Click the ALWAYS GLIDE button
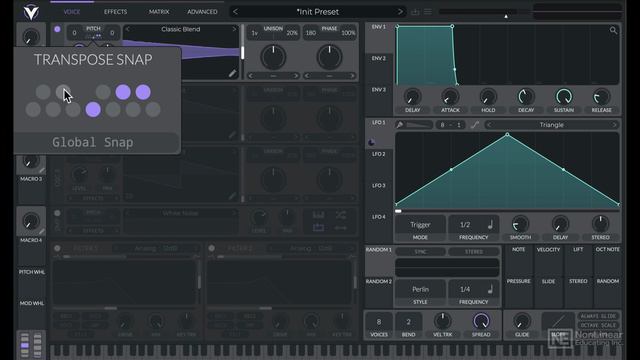 click(x=599, y=316)
